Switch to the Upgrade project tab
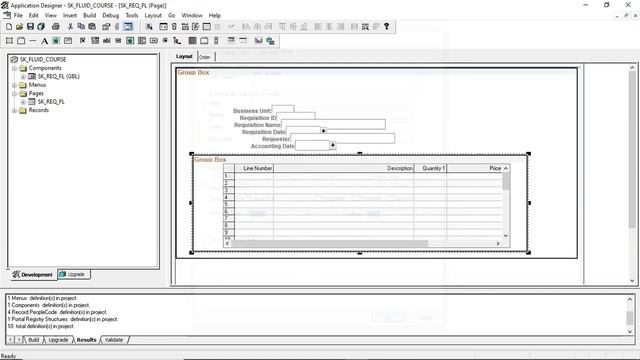 73,274
